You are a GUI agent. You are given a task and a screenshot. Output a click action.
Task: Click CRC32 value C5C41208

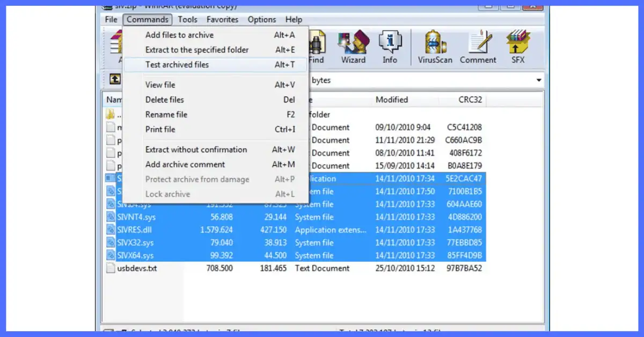[x=465, y=128]
